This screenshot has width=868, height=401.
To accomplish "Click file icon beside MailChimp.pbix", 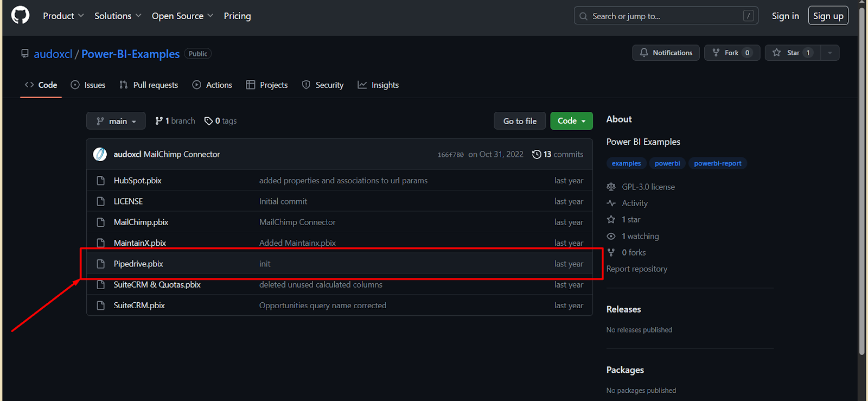I will coord(100,222).
